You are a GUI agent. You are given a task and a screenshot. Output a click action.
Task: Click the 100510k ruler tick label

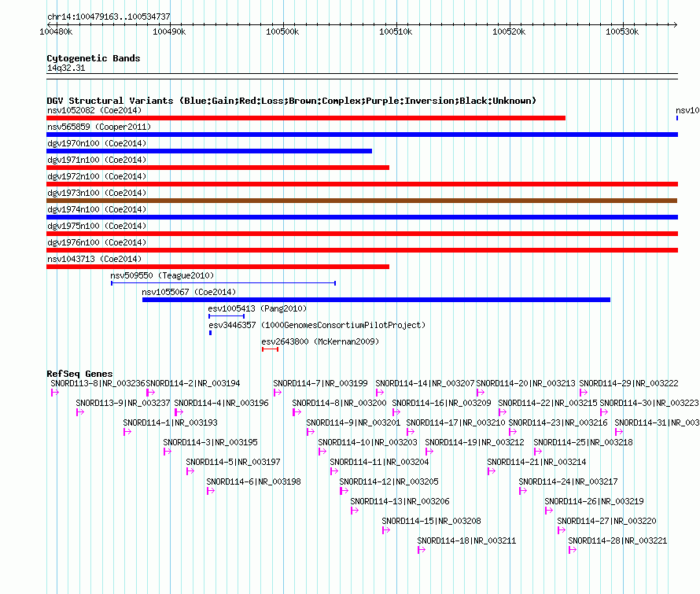pos(396,31)
